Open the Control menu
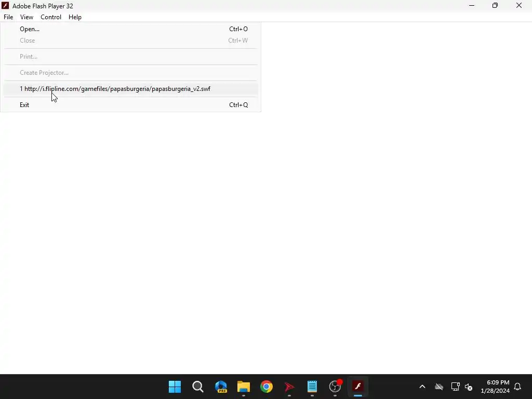Screen dimensions: 532x399 click(51, 17)
